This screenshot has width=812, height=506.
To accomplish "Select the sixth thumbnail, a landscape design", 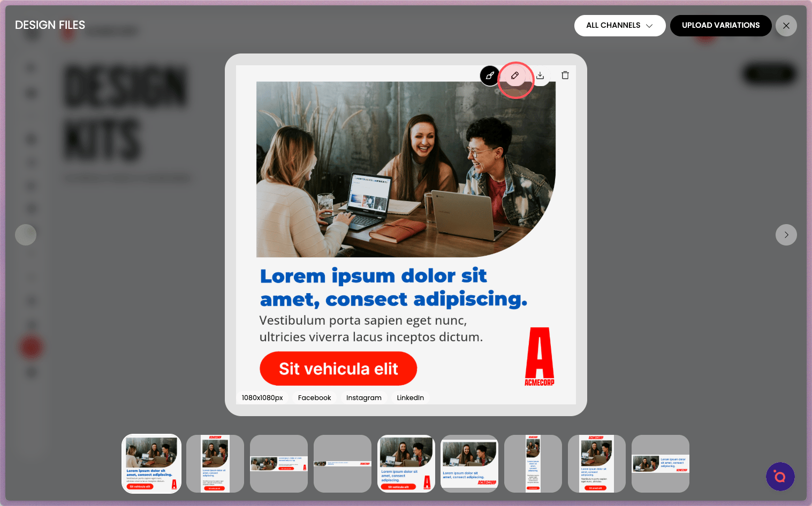I will 469,464.
